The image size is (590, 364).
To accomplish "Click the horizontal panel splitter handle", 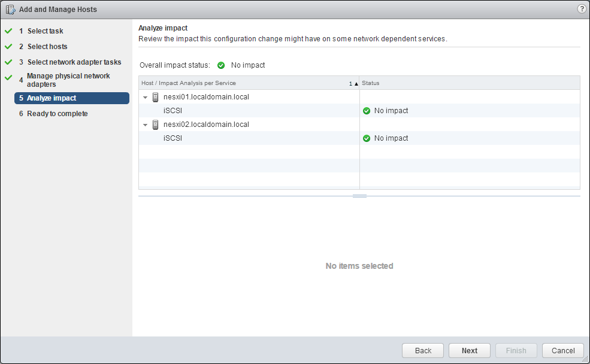I will pos(359,196).
